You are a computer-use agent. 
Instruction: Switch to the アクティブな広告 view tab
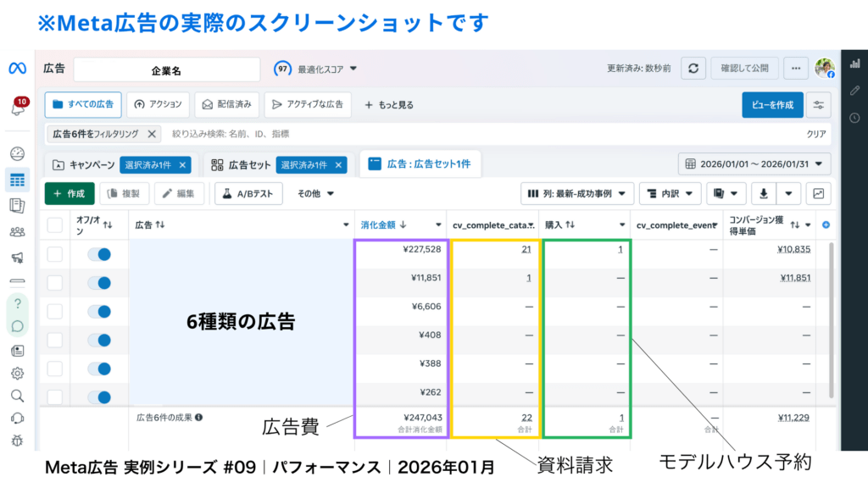pos(308,104)
